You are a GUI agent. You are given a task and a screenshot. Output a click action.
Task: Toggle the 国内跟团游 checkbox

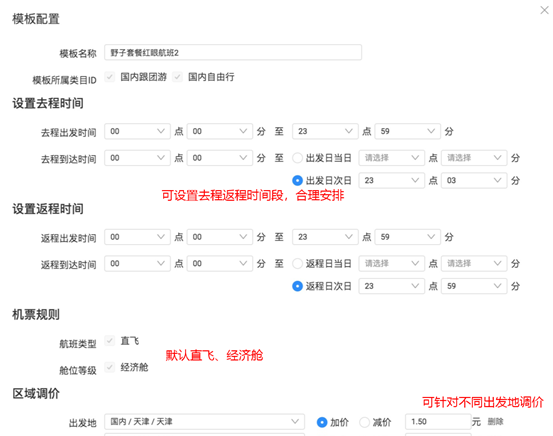point(110,77)
